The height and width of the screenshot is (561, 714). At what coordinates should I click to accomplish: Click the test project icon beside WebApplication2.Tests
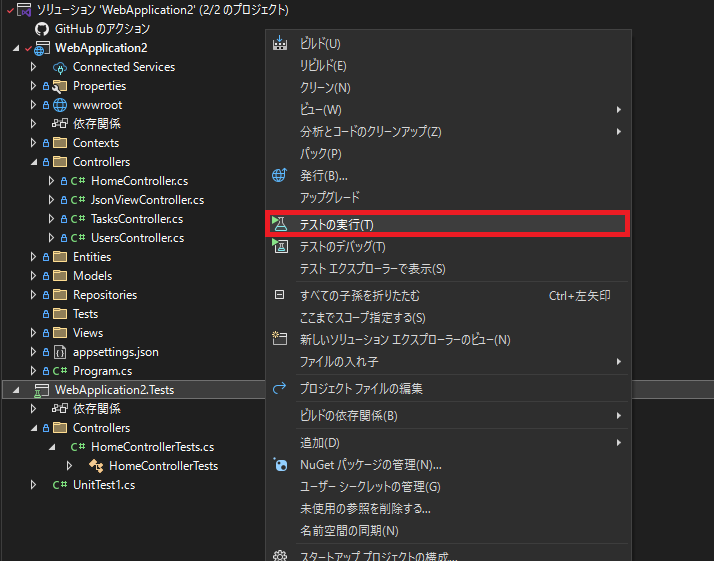coord(41,390)
